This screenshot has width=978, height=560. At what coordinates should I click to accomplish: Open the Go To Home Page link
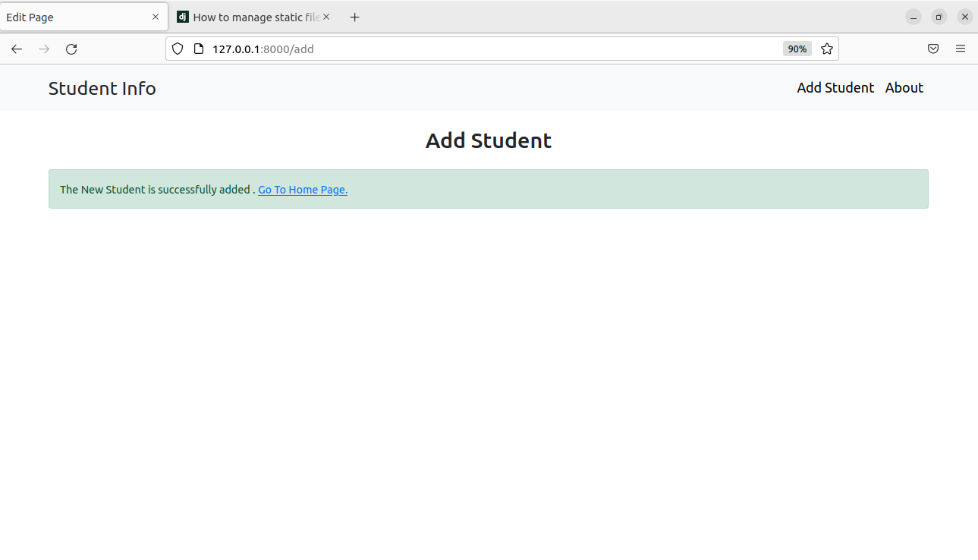click(302, 190)
